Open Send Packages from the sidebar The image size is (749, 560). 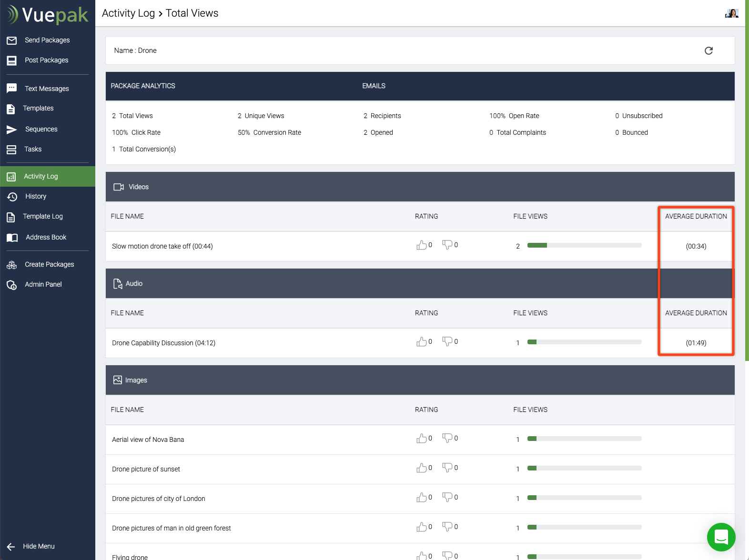(47, 40)
